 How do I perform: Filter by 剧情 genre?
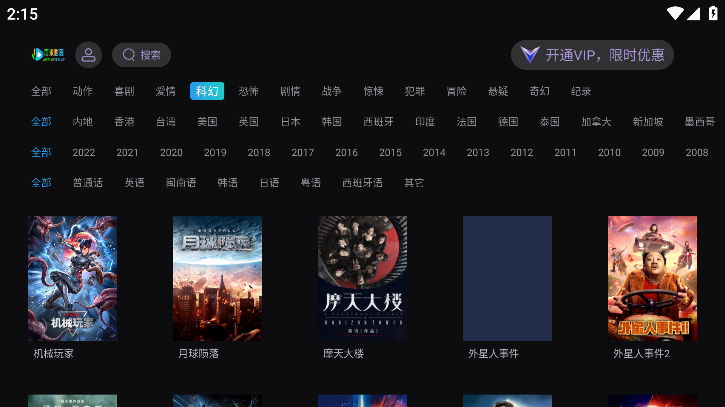[290, 91]
